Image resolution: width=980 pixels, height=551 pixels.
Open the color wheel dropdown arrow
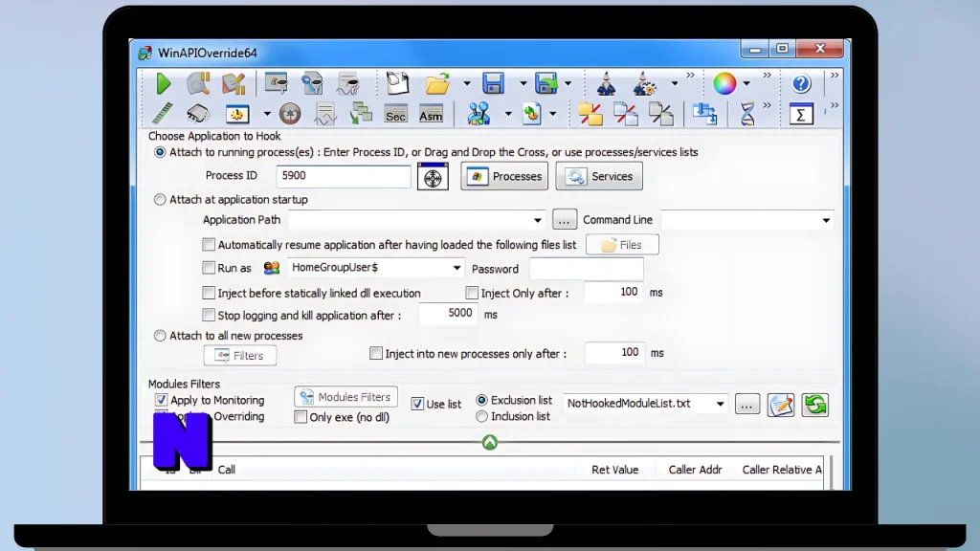pyautogui.click(x=746, y=84)
